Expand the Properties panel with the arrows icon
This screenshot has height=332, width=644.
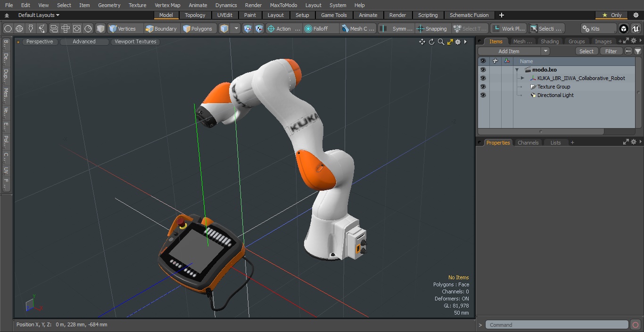pyautogui.click(x=626, y=142)
